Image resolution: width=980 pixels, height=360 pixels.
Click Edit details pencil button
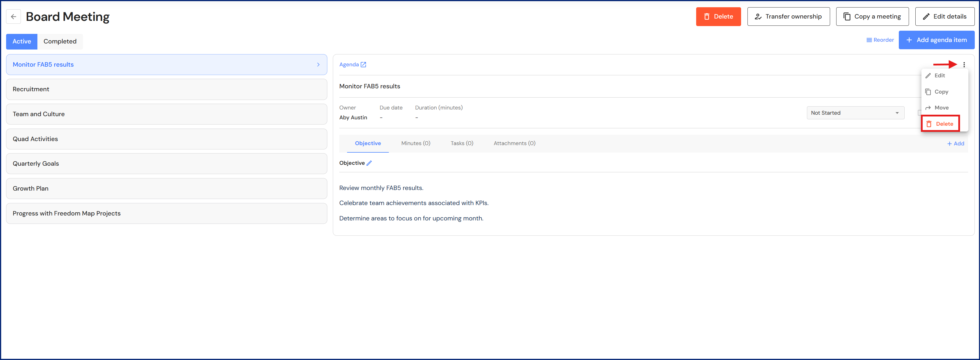pos(944,17)
